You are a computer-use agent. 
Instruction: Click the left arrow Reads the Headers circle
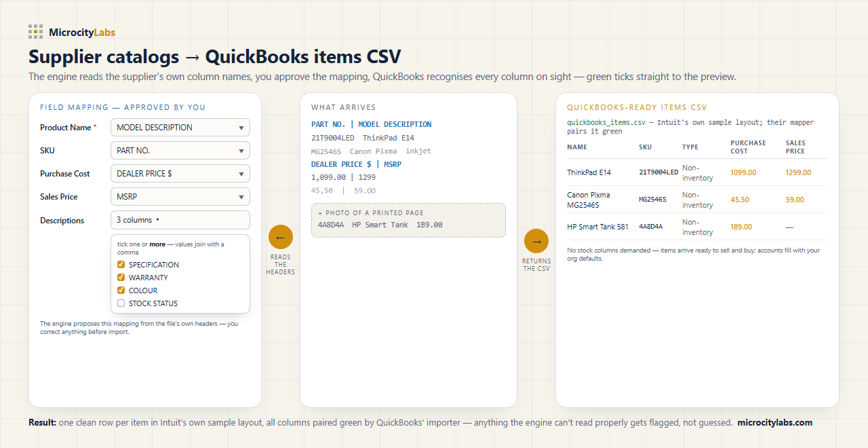tap(281, 237)
